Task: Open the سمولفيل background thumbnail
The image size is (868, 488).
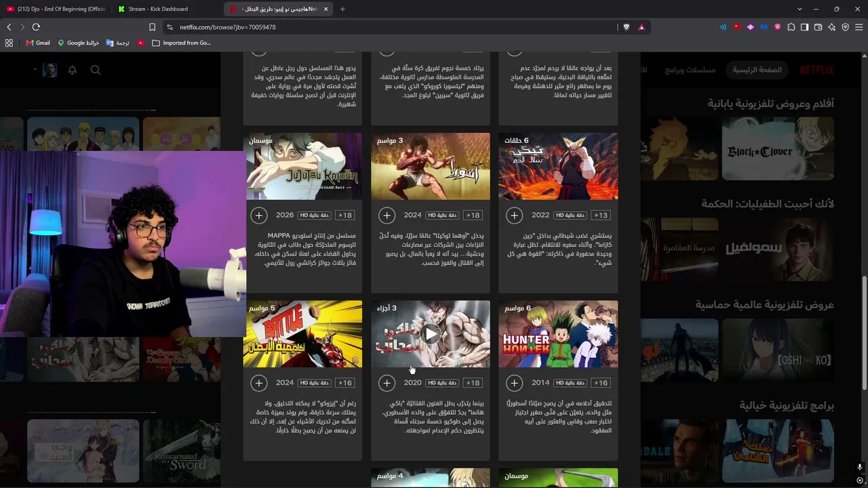Action: 778,249
